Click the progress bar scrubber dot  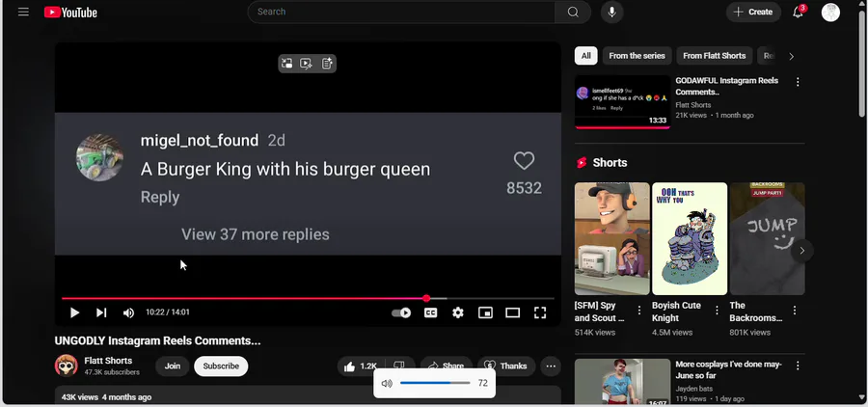(426, 298)
